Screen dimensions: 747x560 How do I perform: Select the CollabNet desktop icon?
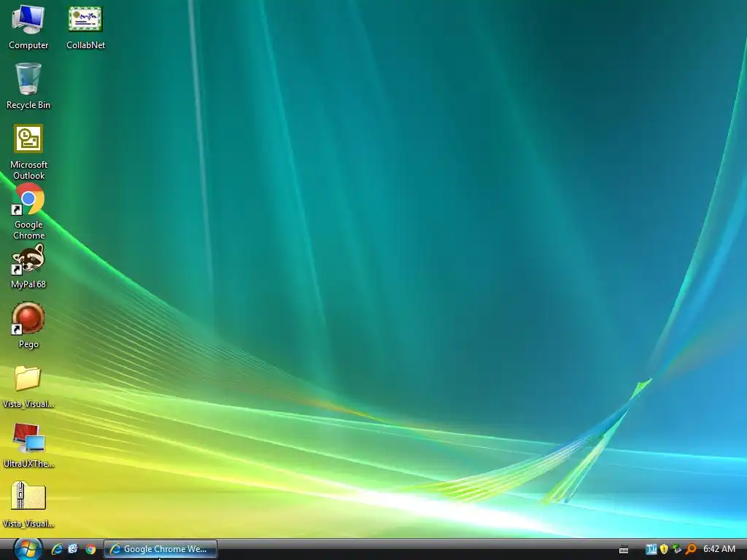click(x=85, y=27)
